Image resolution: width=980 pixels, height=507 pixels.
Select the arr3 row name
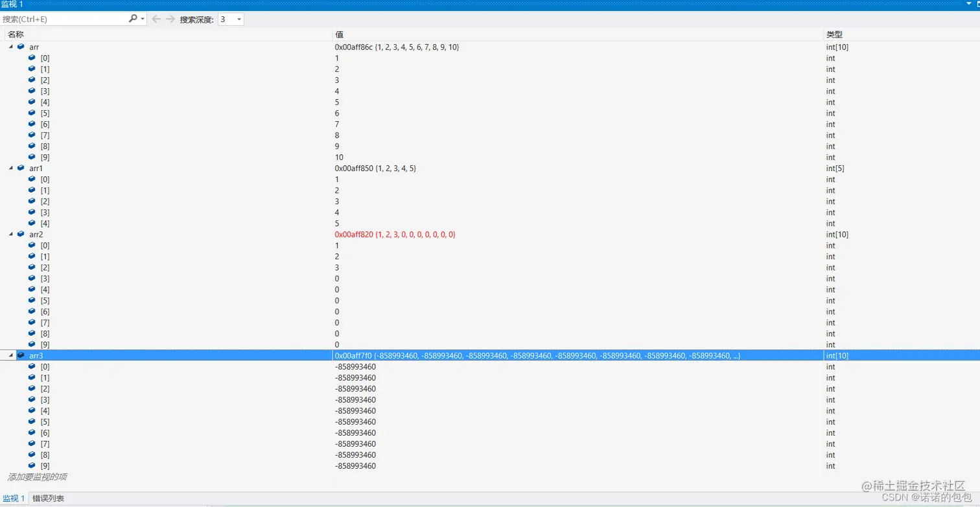click(36, 355)
